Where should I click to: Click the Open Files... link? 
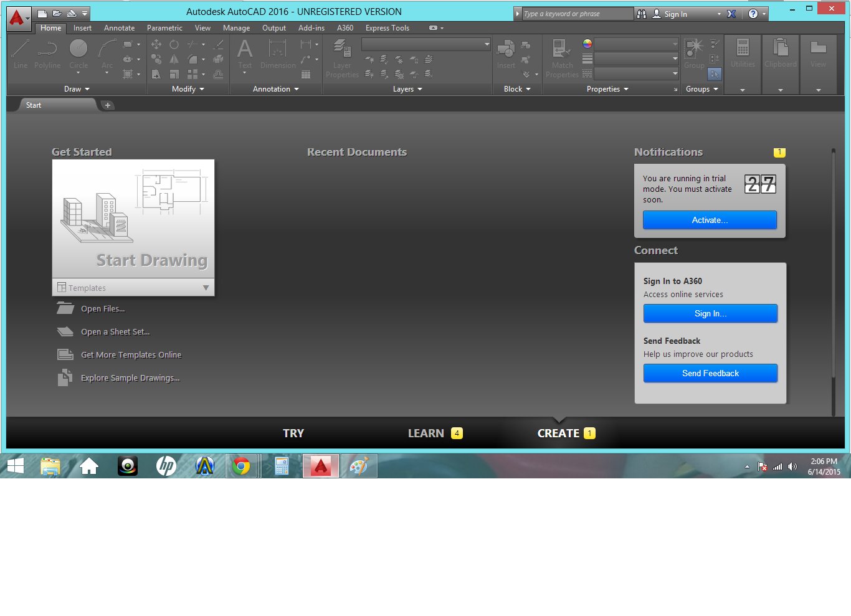pyautogui.click(x=103, y=309)
